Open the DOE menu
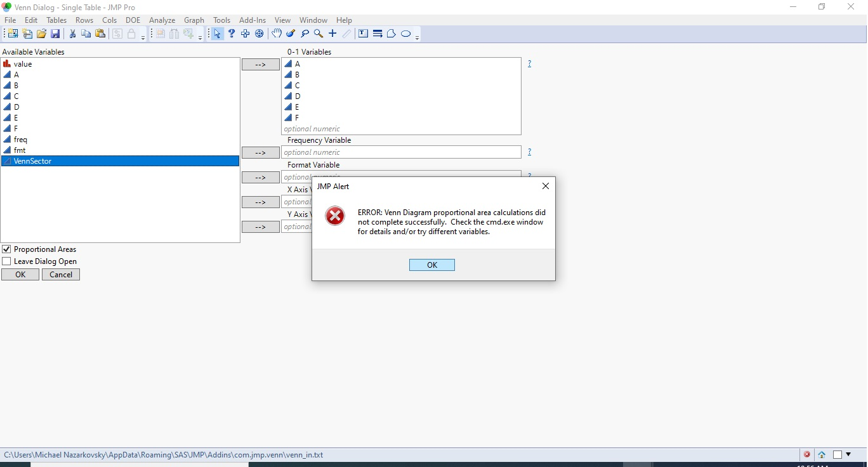 [133, 20]
